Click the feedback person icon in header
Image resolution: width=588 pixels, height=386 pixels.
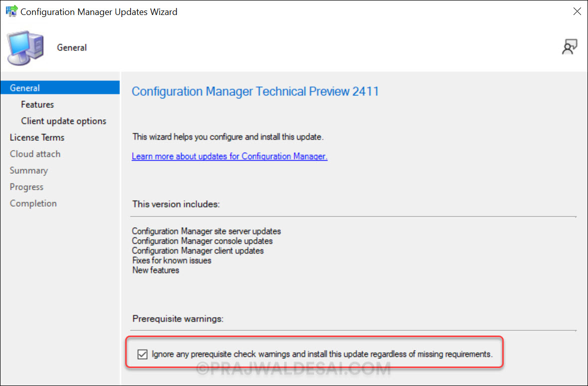569,47
